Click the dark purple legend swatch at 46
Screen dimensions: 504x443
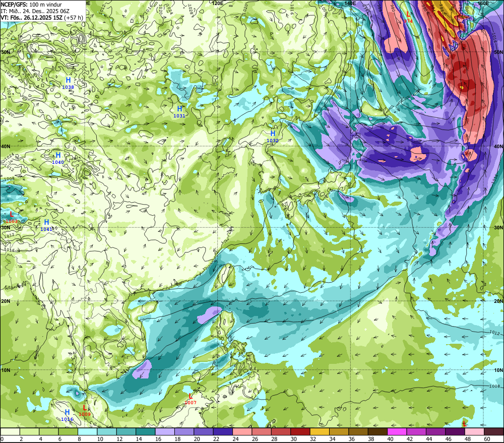coord(456,431)
